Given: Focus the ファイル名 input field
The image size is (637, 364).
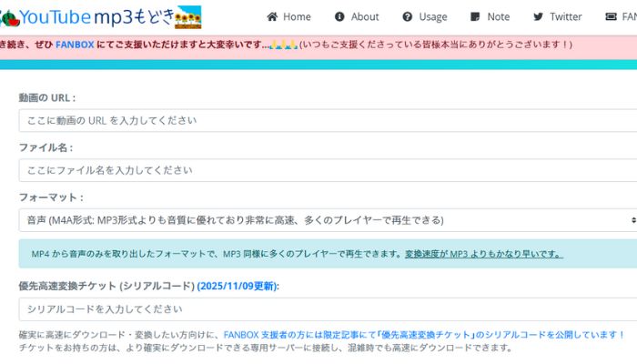Looking at the screenshot, I should [x=328, y=170].
